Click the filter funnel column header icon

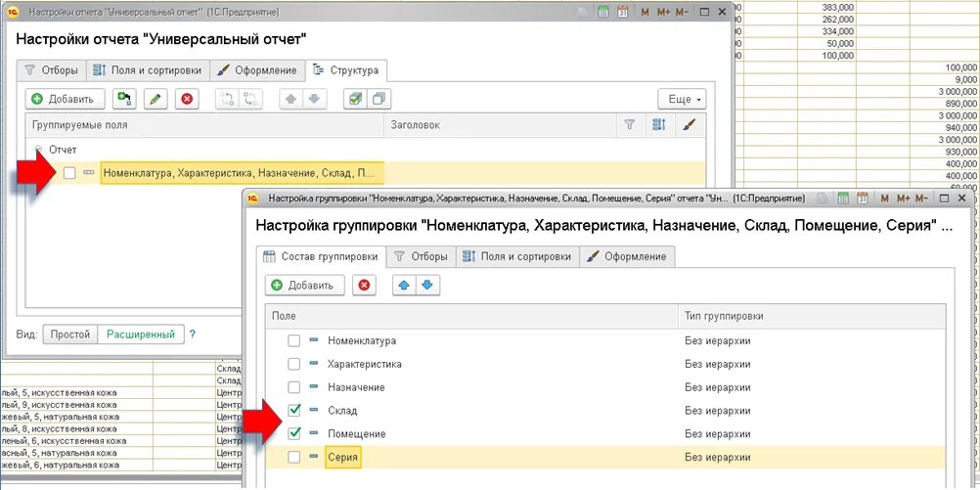[x=630, y=125]
